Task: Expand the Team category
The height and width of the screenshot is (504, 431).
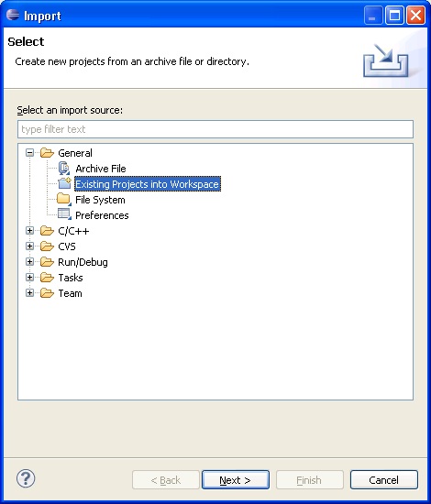Action: coord(29,293)
